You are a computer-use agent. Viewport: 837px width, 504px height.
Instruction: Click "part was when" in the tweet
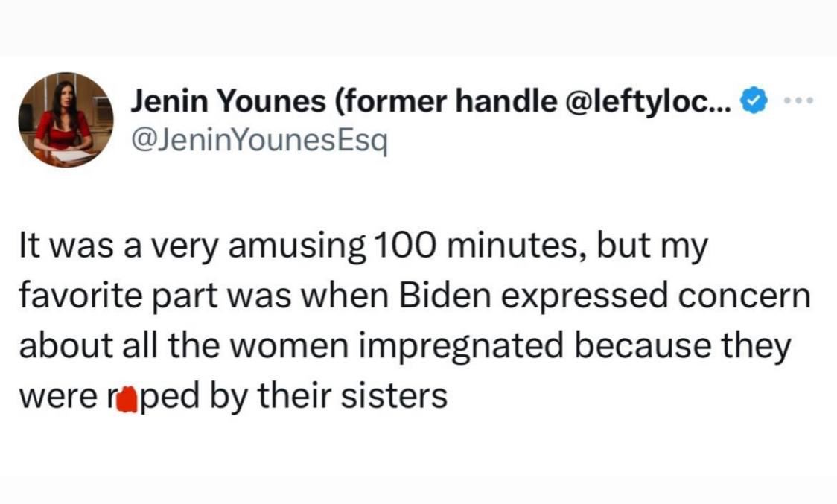tap(267, 298)
